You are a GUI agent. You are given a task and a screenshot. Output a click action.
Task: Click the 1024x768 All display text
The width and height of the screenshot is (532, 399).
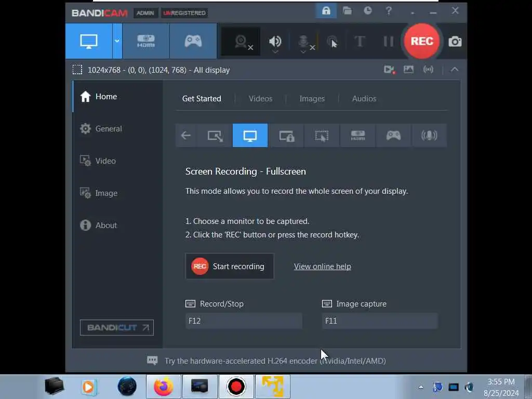tap(159, 70)
